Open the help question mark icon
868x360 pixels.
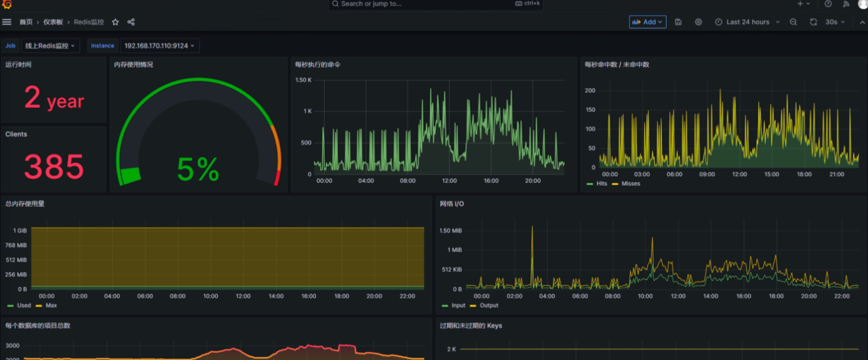(x=828, y=4)
